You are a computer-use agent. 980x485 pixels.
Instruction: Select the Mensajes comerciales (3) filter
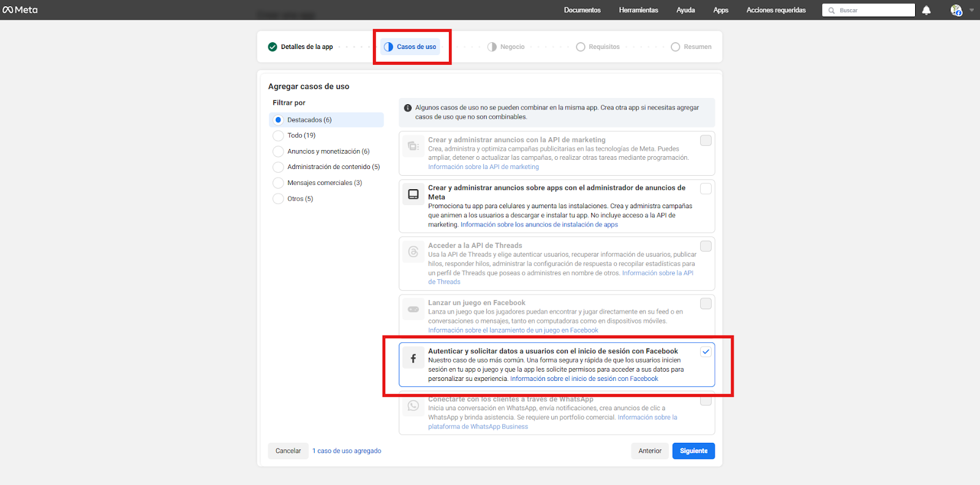pos(278,183)
